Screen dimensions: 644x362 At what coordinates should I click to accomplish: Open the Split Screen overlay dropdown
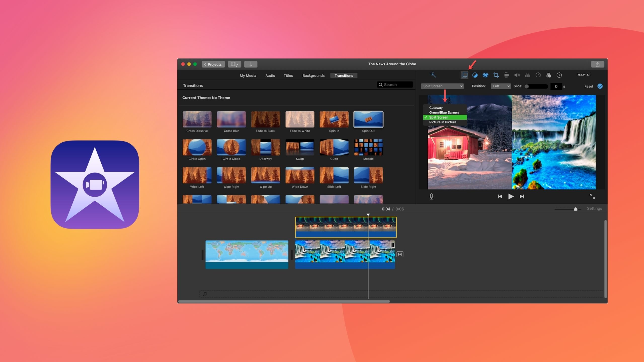coord(442,86)
